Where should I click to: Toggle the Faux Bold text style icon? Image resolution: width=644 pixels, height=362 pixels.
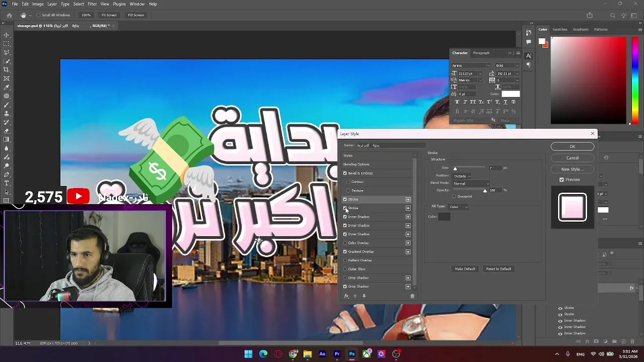457,102
